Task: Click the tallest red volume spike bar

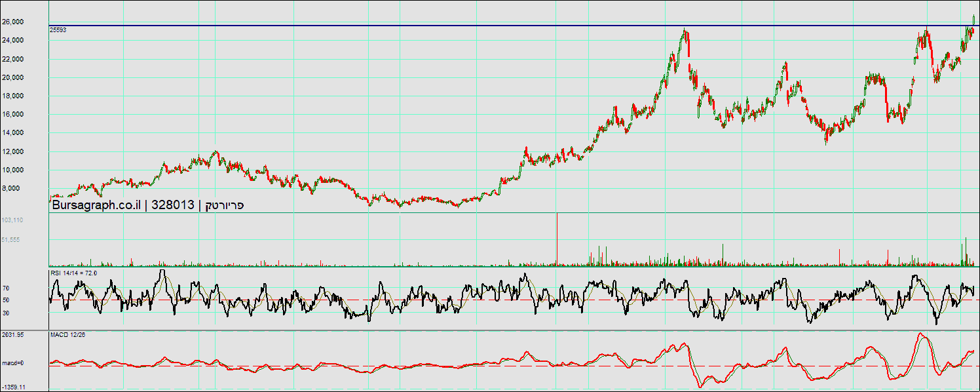Action: pos(557,239)
